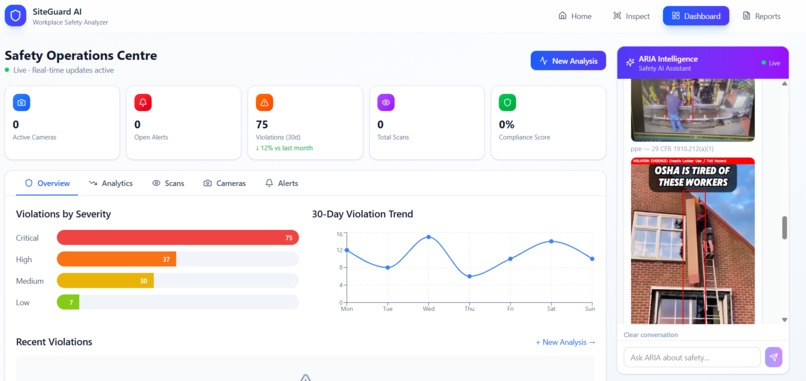The width and height of the screenshot is (806, 381).
Task: Open the Alerts tab
Action: [x=282, y=183]
